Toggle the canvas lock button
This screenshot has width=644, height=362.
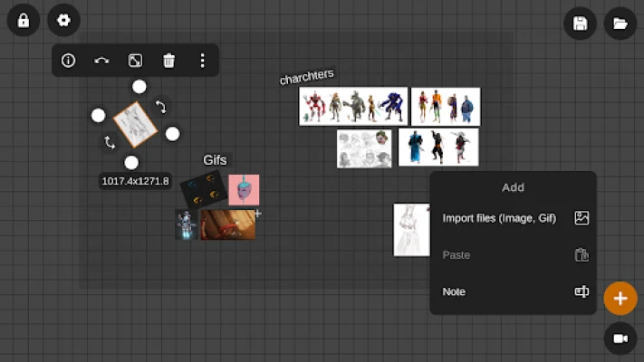pyautogui.click(x=24, y=20)
